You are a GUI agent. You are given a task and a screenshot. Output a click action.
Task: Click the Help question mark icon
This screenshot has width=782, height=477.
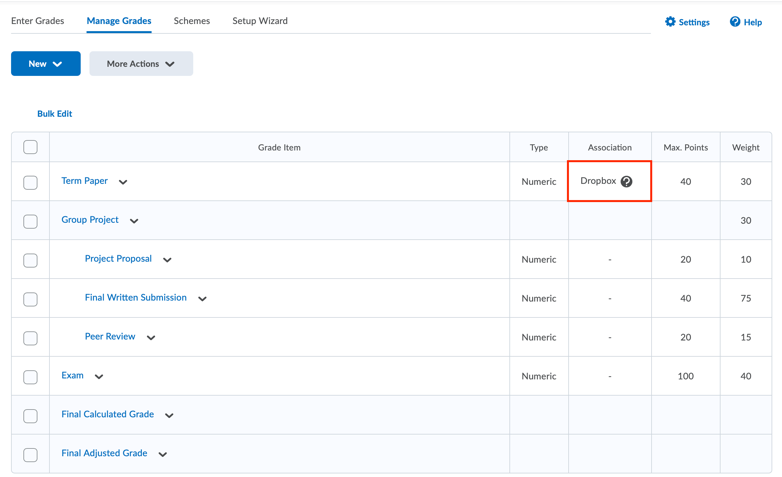[735, 21]
